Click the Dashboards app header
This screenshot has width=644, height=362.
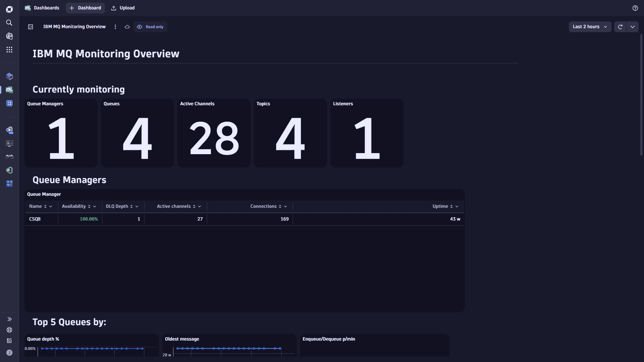(42, 8)
